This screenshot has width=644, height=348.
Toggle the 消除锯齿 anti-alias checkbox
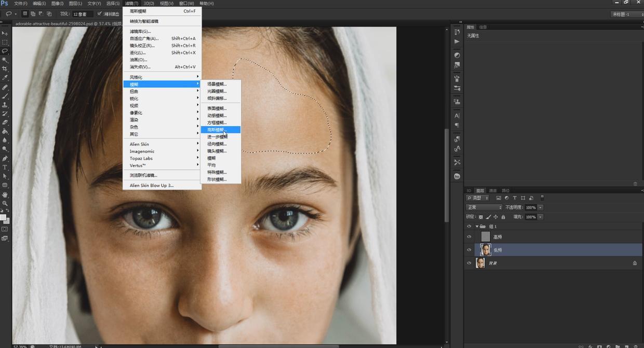100,14
